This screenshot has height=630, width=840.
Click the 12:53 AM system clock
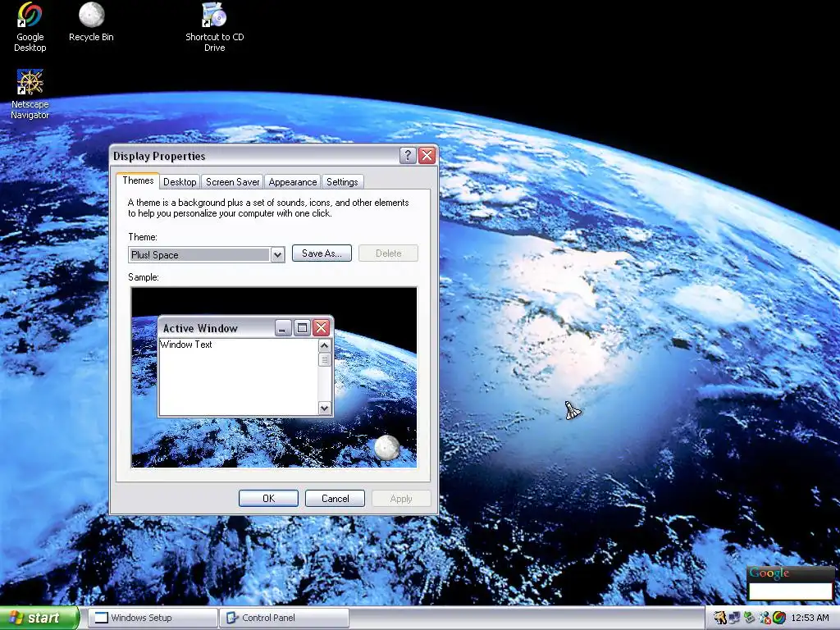pos(810,619)
